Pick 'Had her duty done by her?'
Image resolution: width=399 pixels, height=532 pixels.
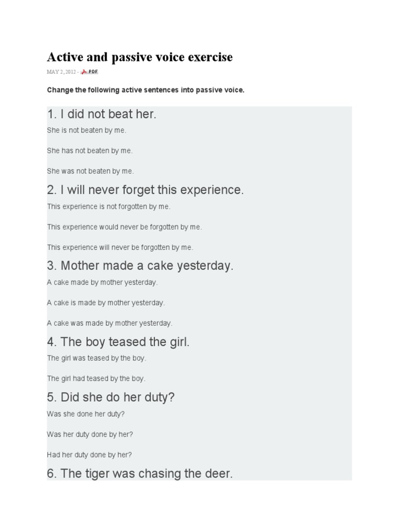point(89,455)
